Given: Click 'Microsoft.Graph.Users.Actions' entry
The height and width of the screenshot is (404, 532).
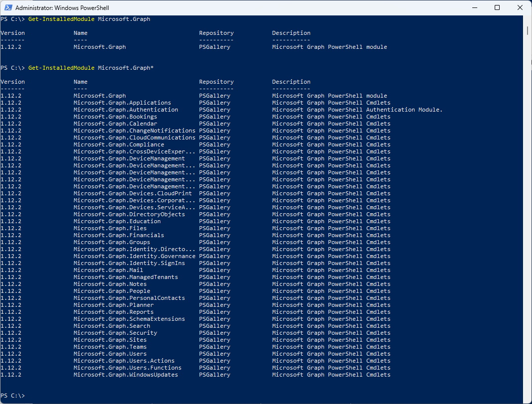Looking at the screenshot, I should click(x=124, y=361).
